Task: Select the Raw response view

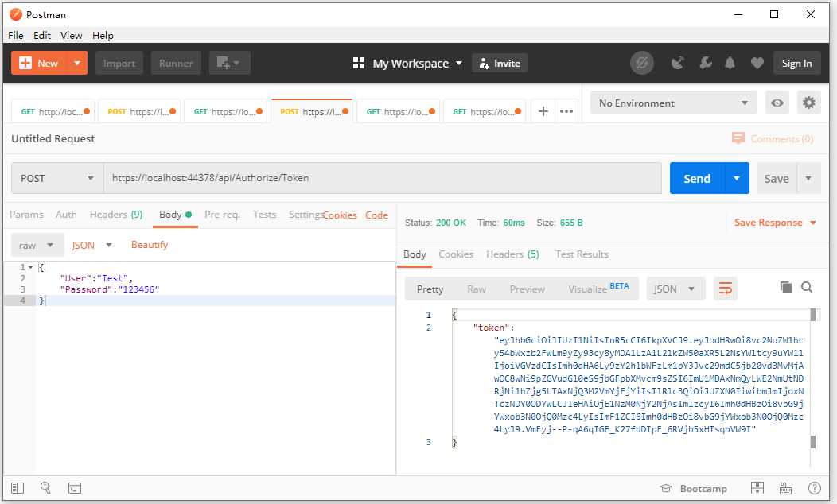Action: [x=476, y=289]
